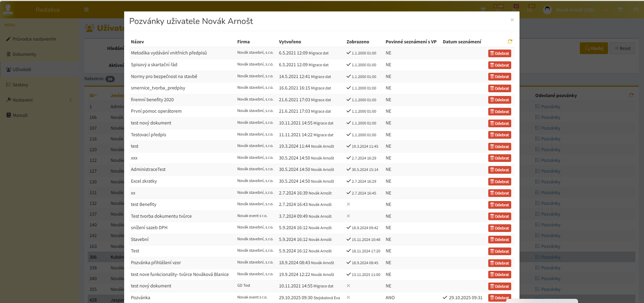
Task: Expand the Nastavení sidebar submenu
Action: coord(39,100)
